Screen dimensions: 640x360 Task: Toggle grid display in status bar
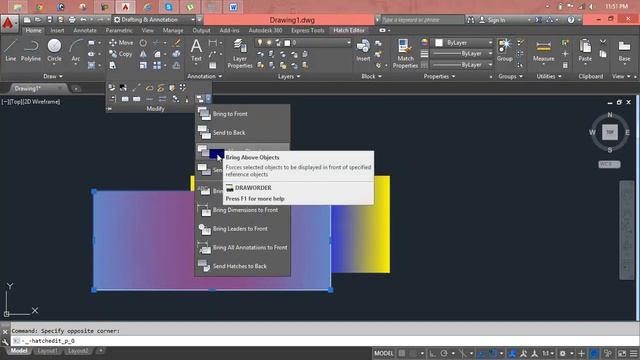click(402, 353)
